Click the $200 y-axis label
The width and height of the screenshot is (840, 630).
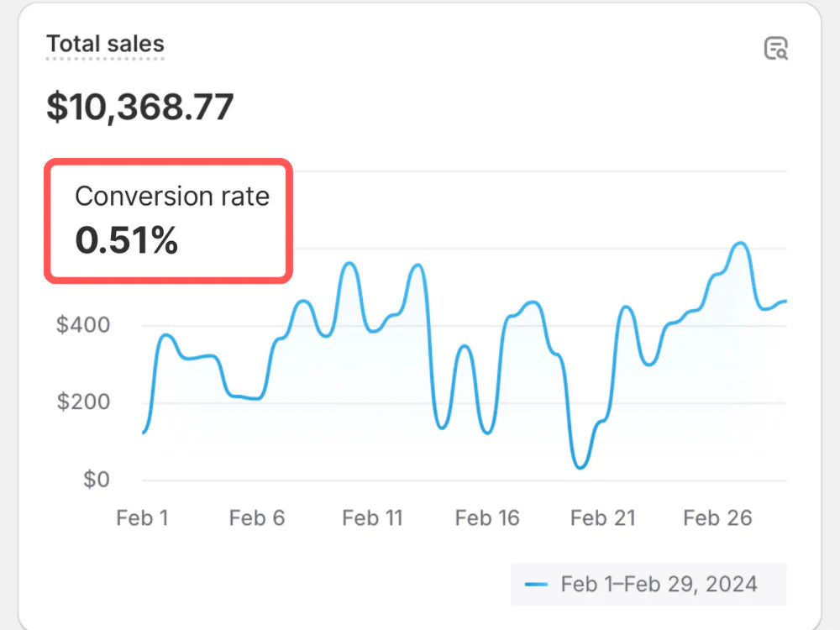pos(82,402)
